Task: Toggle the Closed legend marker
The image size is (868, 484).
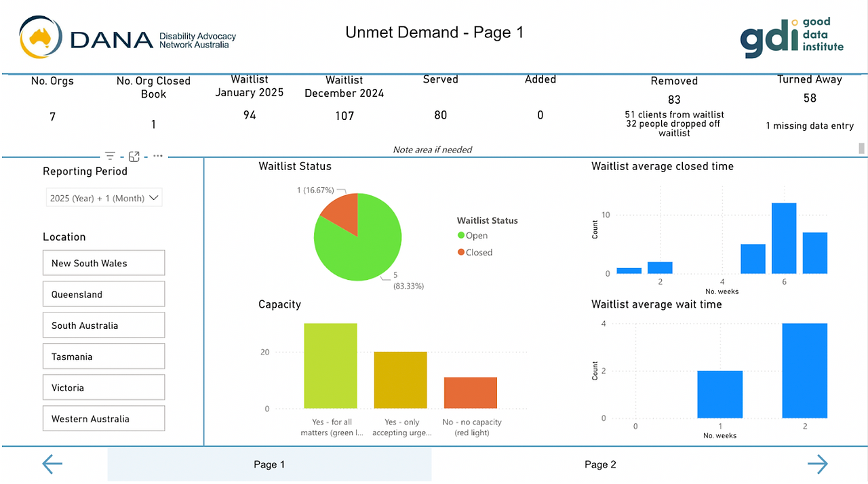Action: (x=461, y=252)
